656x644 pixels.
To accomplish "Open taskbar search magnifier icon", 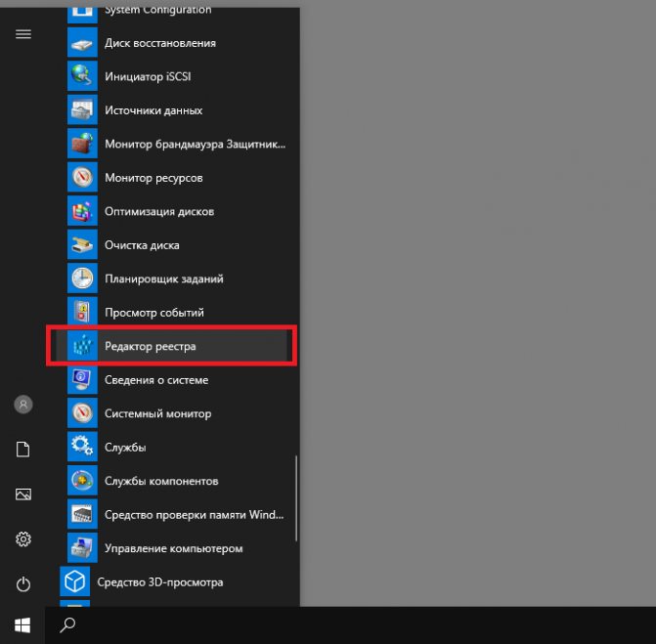I will pyautogui.click(x=67, y=624).
